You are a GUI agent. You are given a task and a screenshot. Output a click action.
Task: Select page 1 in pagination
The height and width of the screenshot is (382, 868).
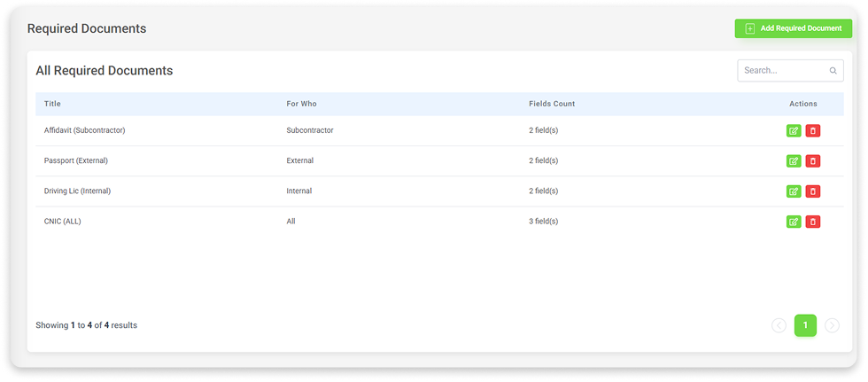point(805,325)
